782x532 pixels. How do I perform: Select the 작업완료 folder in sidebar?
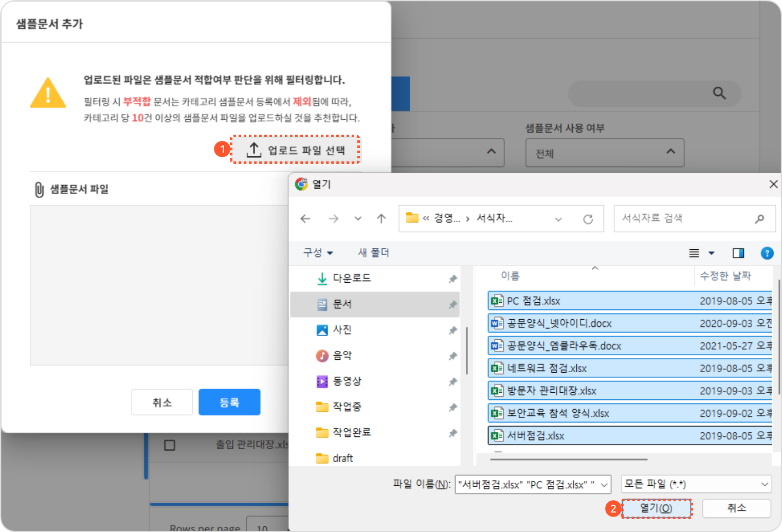click(351, 433)
